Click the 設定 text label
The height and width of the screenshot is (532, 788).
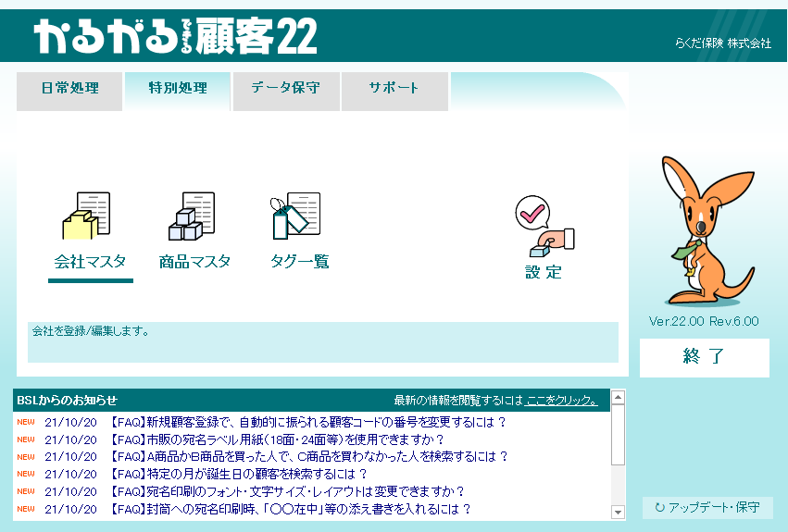click(544, 272)
